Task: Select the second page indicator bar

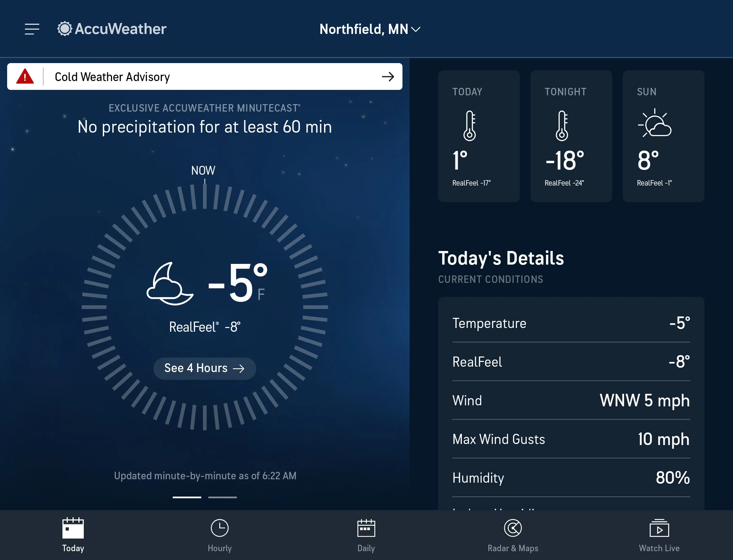Action: [223, 497]
